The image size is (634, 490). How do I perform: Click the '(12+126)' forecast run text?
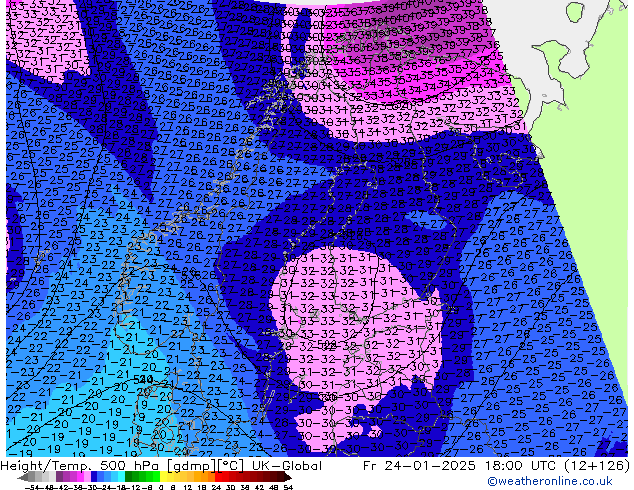click(x=598, y=466)
